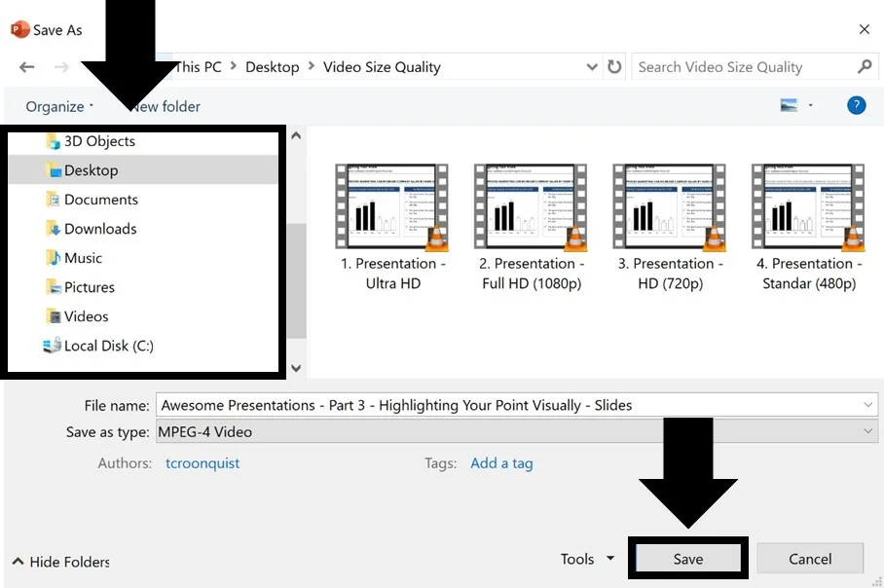Click the 4. Presentation - Standar (480p) label
The image size is (884, 588).
808,274
